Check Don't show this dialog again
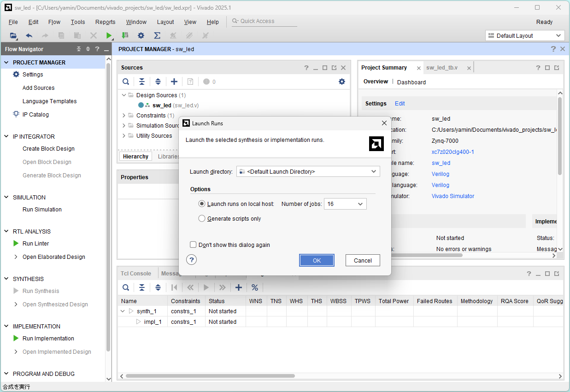570x392 pixels. pyautogui.click(x=194, y=245)
